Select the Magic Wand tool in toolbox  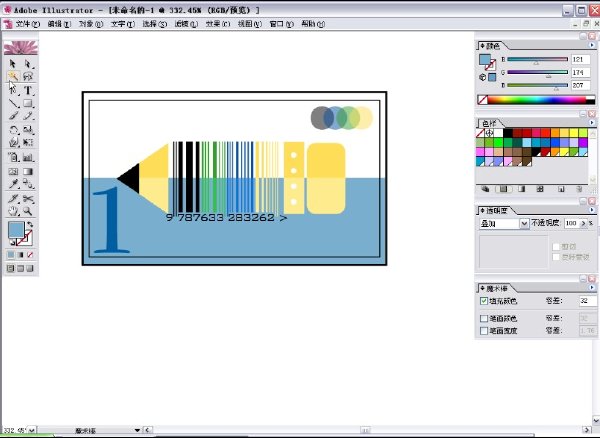pos(13,76)
